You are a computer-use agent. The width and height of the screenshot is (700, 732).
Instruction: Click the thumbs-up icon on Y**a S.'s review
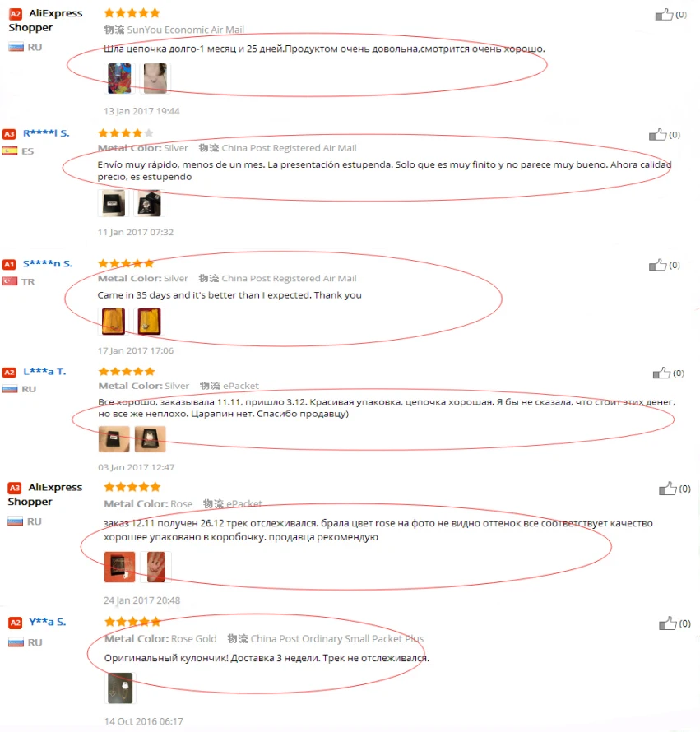(667, 623)
